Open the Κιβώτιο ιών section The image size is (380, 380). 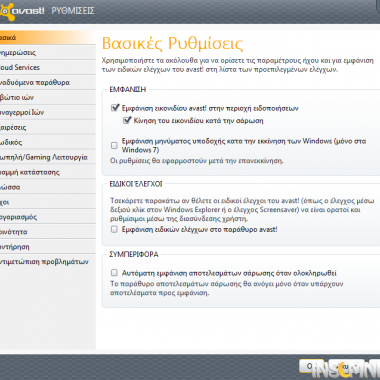pos(47,97)
